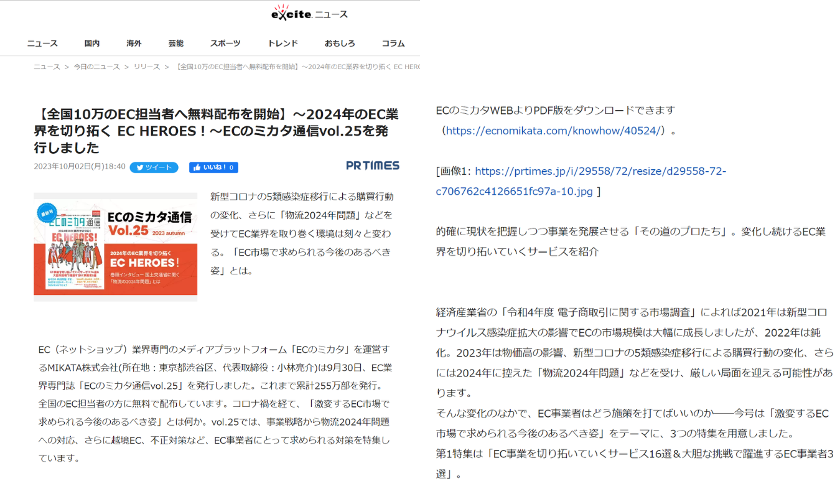
Task: Select the paragraph starting 新型コロナの5類感染症移行
Action: pos(302,233)
